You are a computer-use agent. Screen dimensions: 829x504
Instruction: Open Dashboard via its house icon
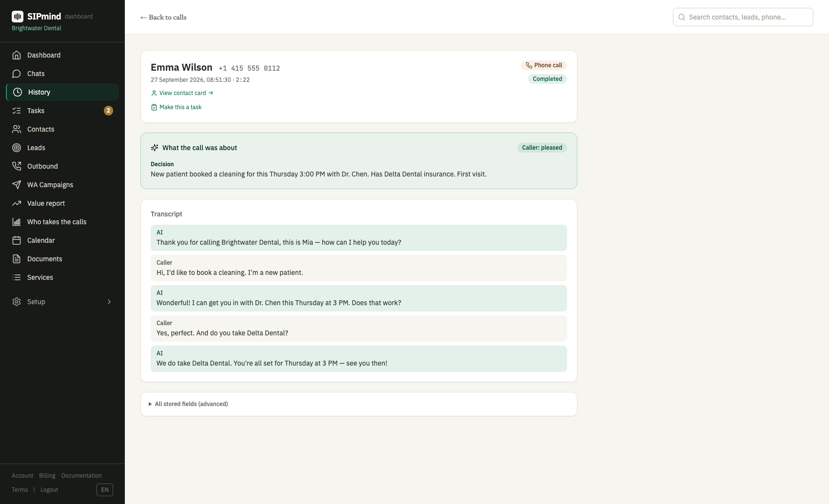click(17, 55)
